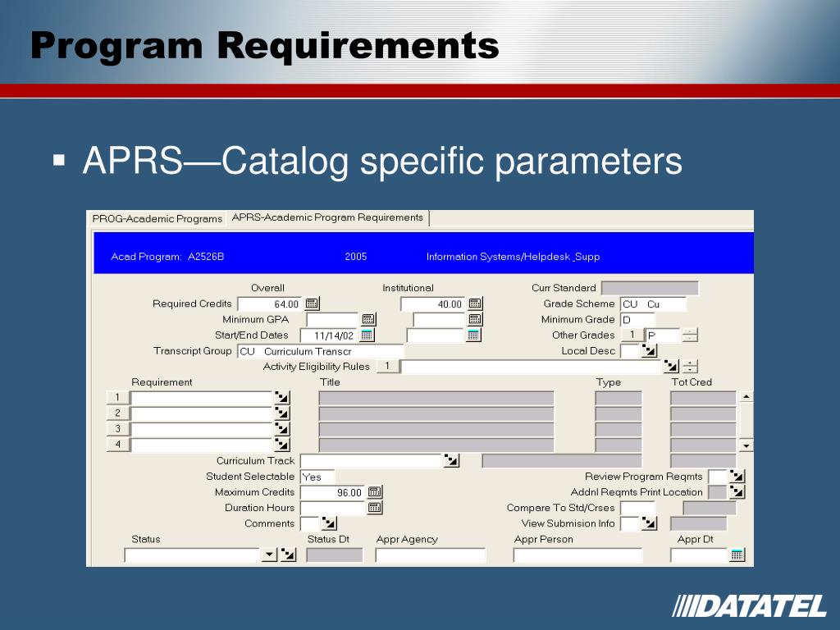Open calculator for Duration Hours
Image resolution: width=840 pixels, height=630 pixels.
click(x=375, y=507)
